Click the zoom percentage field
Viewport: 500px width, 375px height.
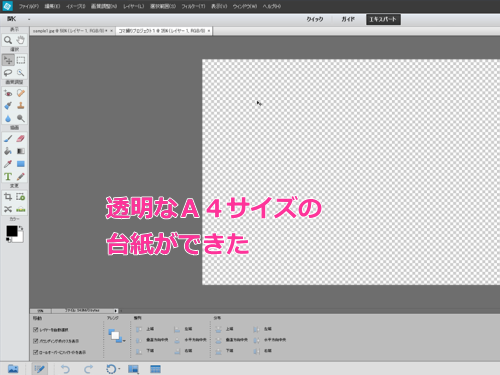41,311
